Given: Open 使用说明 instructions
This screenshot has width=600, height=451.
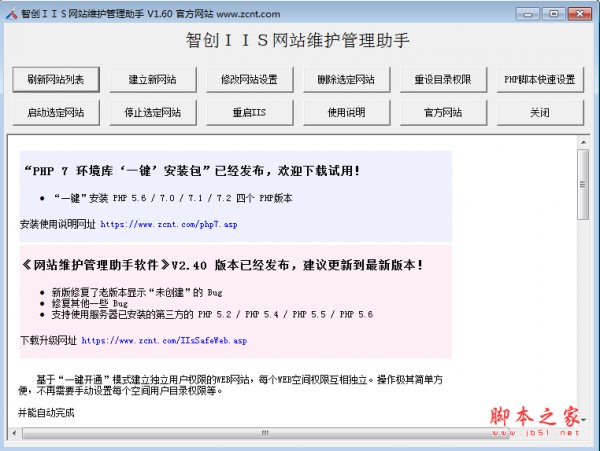Looking at the screenshot, I should click(x=346, y=112).
